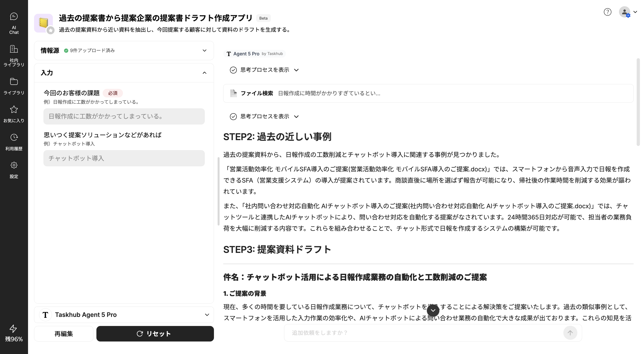Expand the 情報源 section

click(204, 50)
